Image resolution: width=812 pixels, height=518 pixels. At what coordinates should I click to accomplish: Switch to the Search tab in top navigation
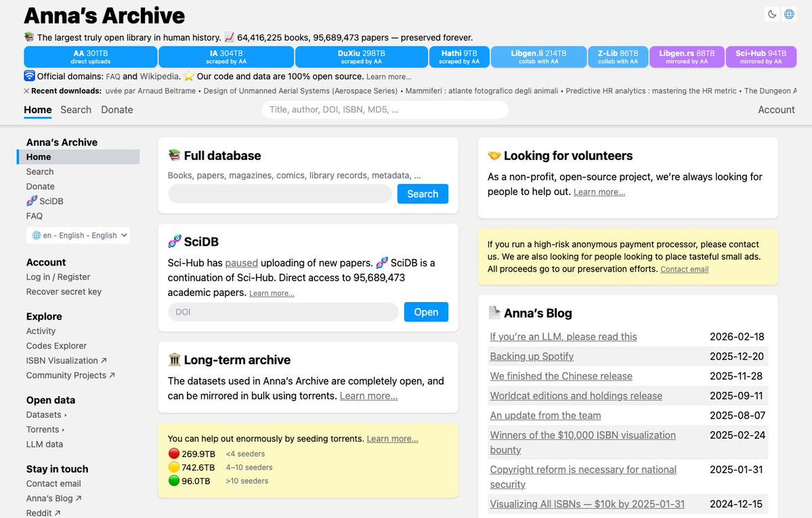coord(76,110)
